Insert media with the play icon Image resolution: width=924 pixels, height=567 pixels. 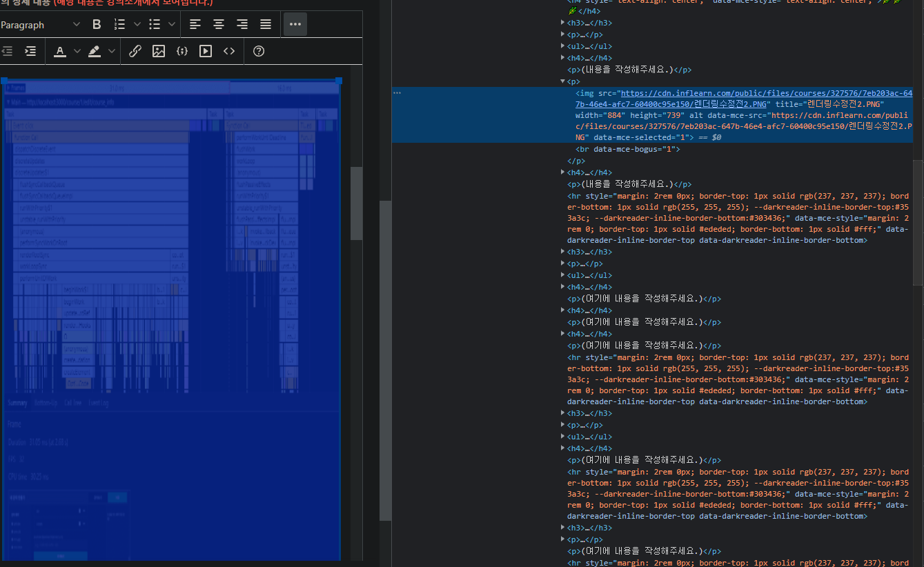206,51
